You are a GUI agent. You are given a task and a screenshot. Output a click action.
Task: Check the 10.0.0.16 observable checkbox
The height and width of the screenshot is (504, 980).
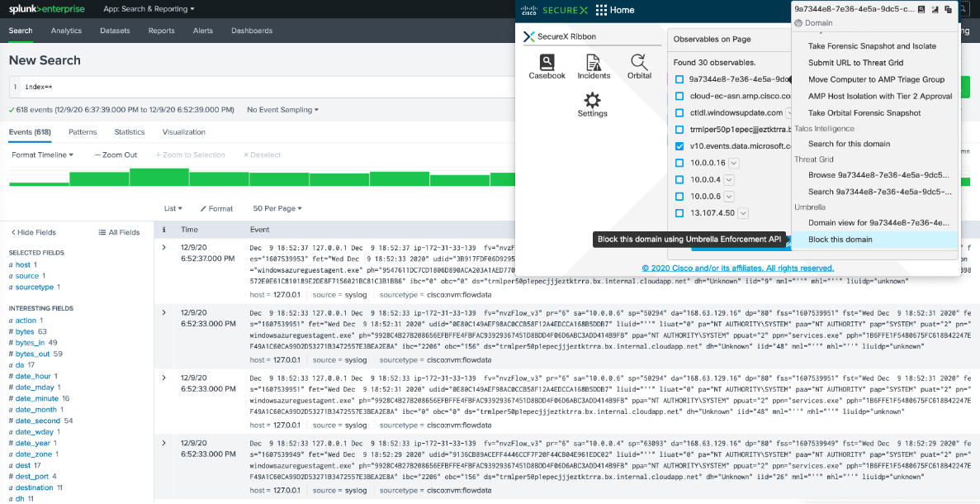679,164
